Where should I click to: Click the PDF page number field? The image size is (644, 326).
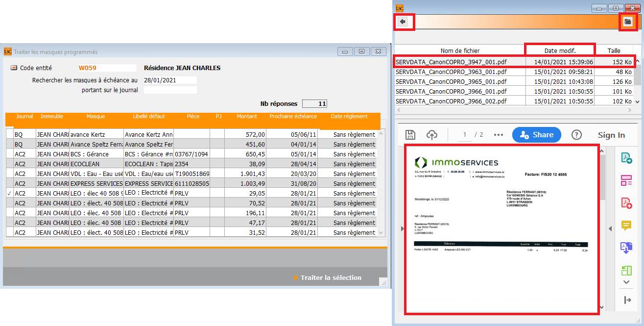(465, 135)
